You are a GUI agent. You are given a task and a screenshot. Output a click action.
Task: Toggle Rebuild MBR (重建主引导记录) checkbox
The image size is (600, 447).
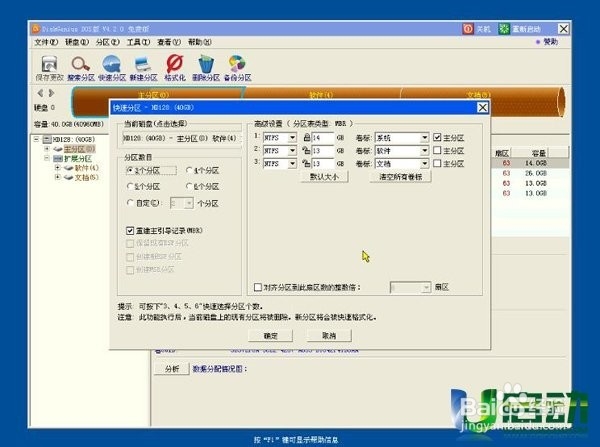coord(130,230)
